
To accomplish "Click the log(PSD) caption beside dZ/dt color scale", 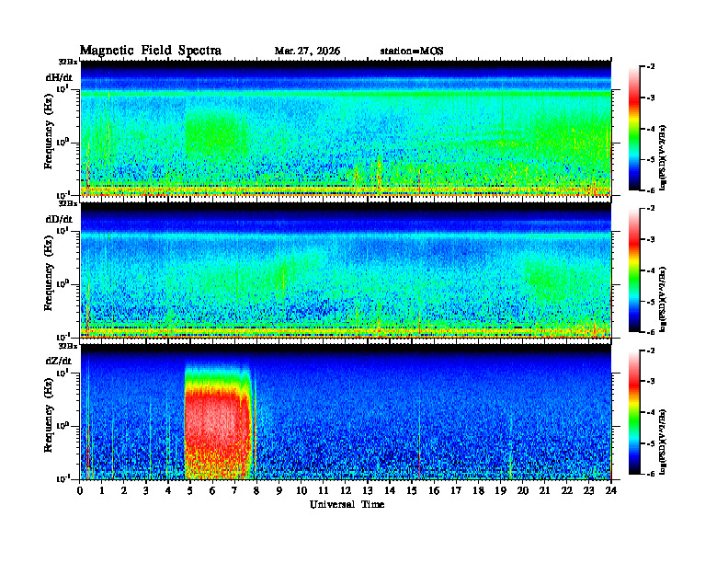I will click(663, 442).
